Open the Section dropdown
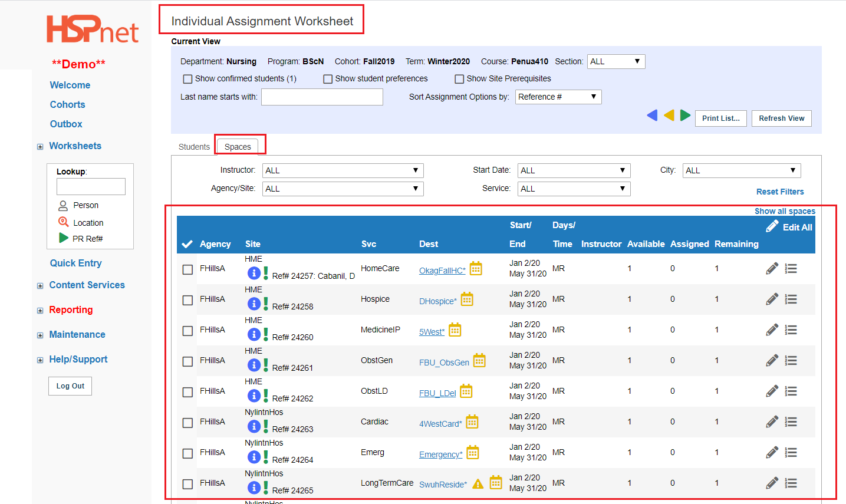The height and width of the screenshot is (504, 846). 616,61
